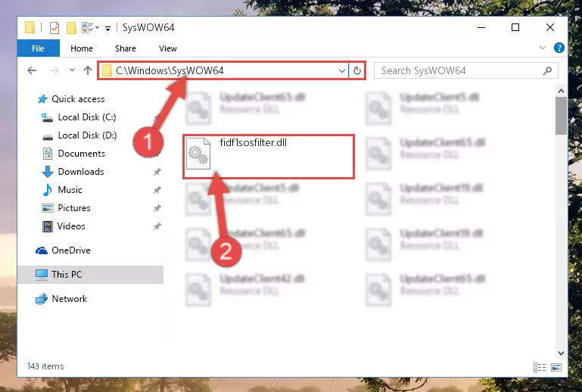Go up one folder level
Screen dimensions: 582x392
click(x=88, y=70)
